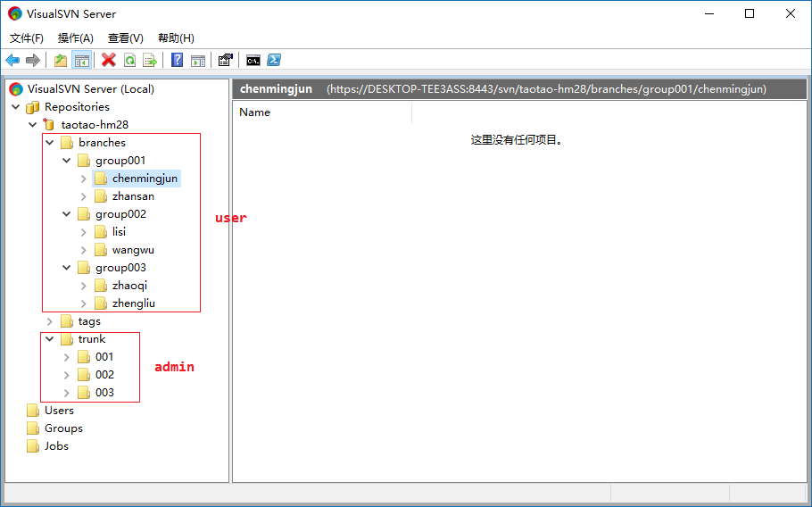Image resolution: width=812 pixels, height=507 pixels.
Task: Select the group002 tree item
Action: 120,214
